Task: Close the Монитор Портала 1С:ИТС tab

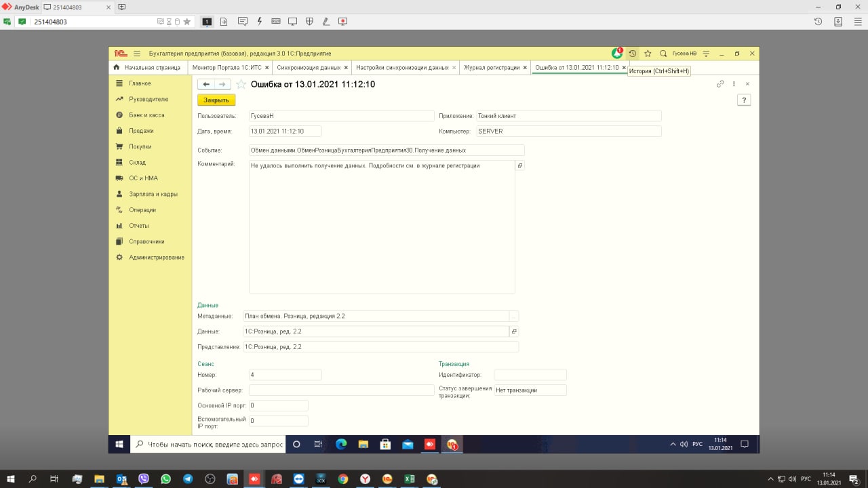Action: point(267,68)
